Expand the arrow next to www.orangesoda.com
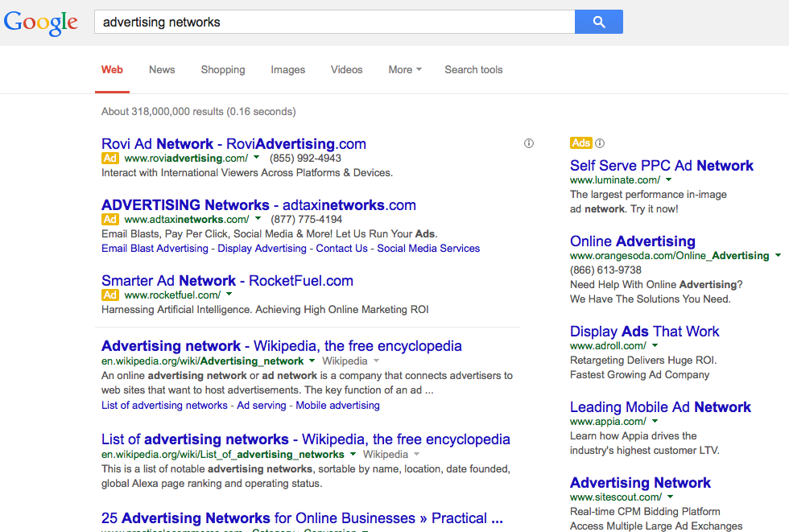The height and width of the screenshot is (532, 789). (778, 255)
